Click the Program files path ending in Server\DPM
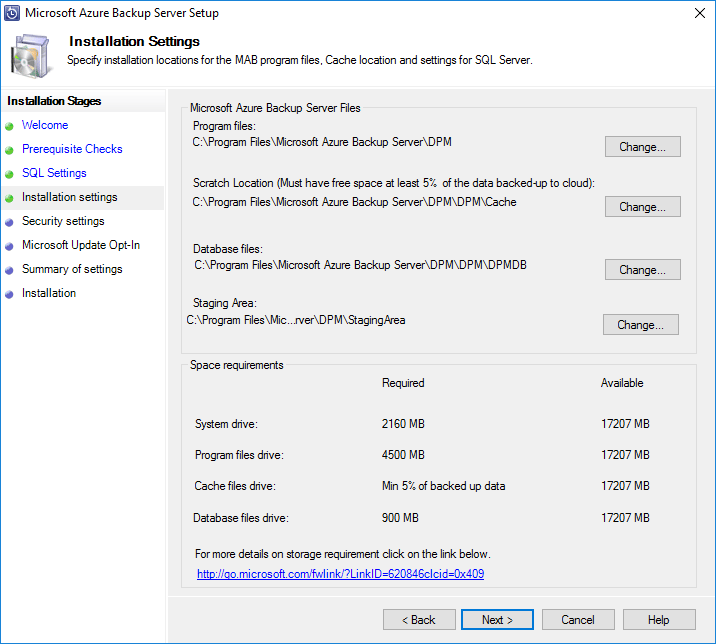This screenshot has width=716, height=644. 322,142
